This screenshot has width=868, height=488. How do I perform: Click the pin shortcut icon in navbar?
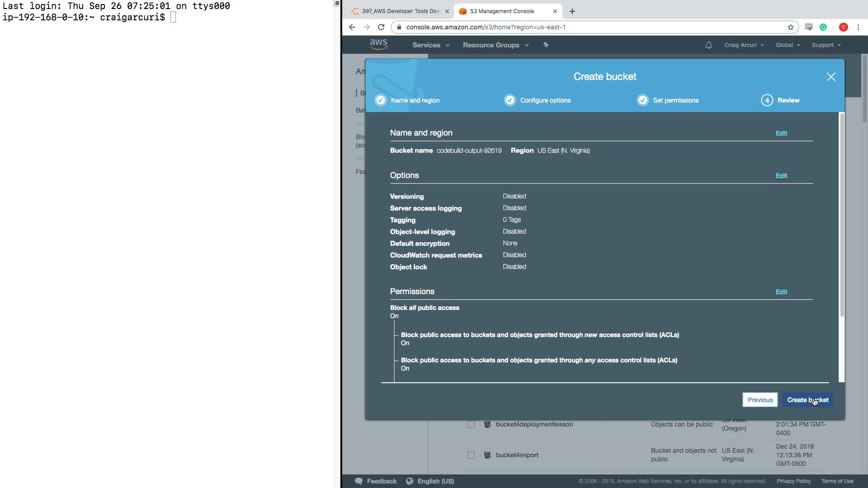click(546, 45)
